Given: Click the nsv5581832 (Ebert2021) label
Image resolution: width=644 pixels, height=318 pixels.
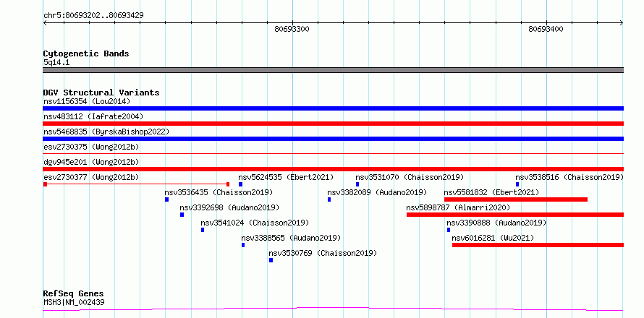Looking at the screenshot, I should pyautogui.click(x=491, y=192).
